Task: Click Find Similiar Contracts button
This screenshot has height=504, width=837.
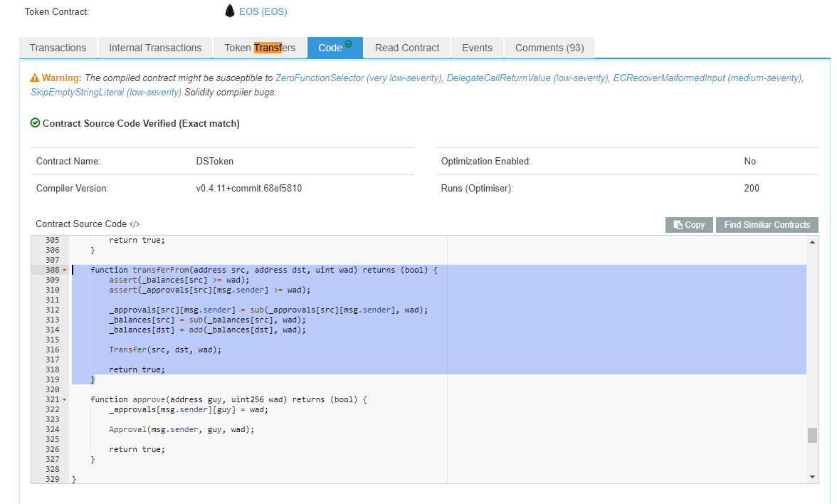Action: click(767, 225)
